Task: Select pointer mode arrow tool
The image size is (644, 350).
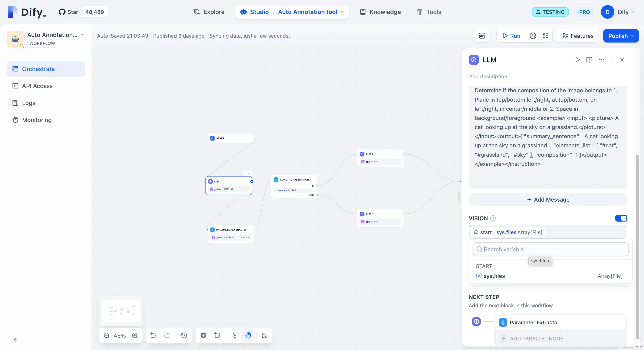Action: point(234,335)
